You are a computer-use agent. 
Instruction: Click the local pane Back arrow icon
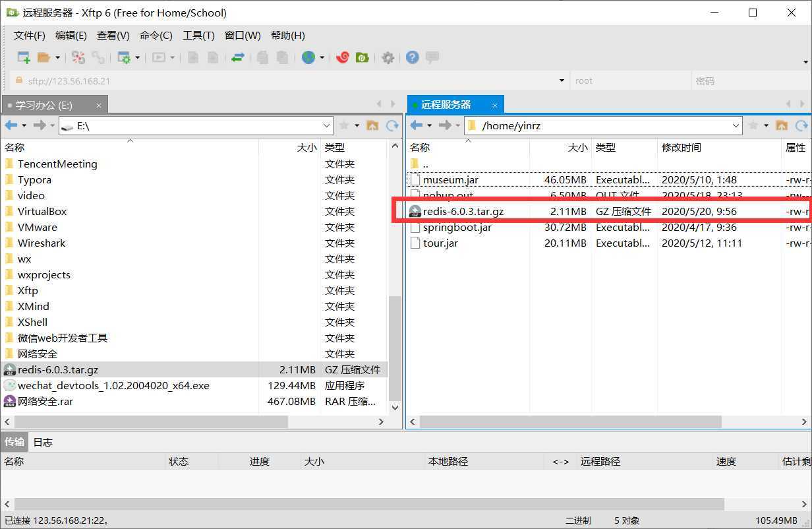click(x=11, y=125)
